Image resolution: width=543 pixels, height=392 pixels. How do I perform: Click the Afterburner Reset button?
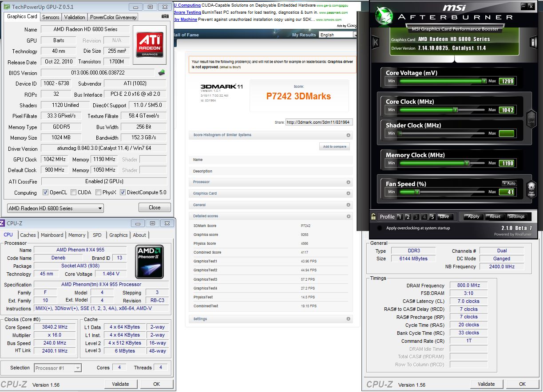click(x=495, y=216)
